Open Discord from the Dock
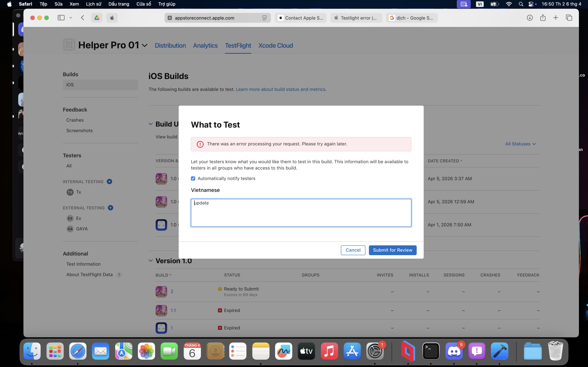 click(454, 351)
